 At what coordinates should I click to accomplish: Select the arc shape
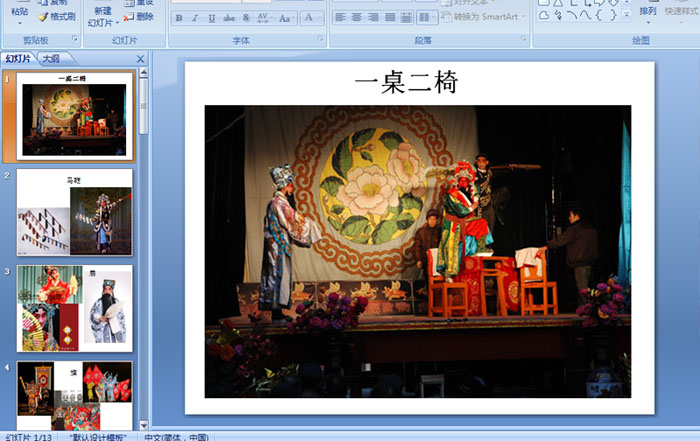coord(572,15)
